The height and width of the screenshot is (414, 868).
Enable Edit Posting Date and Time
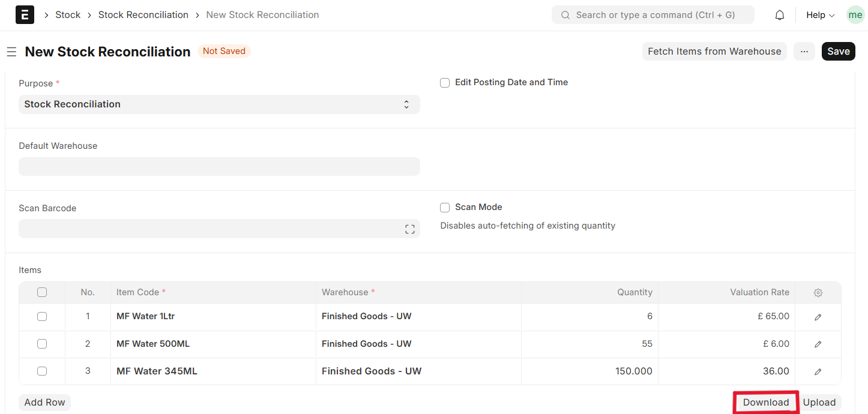tap(445, 83)
